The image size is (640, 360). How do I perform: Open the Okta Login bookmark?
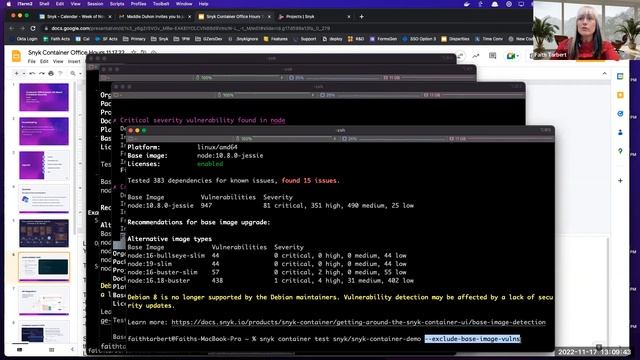point(24,39)
